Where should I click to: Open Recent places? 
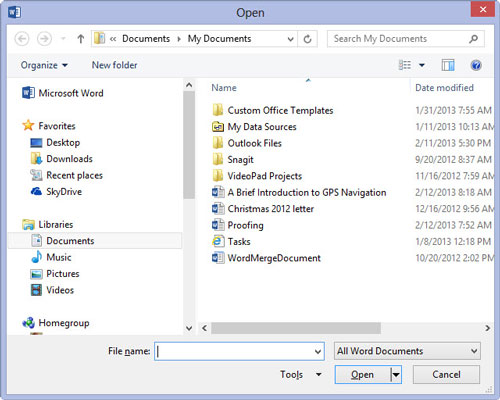pos(66,175)
